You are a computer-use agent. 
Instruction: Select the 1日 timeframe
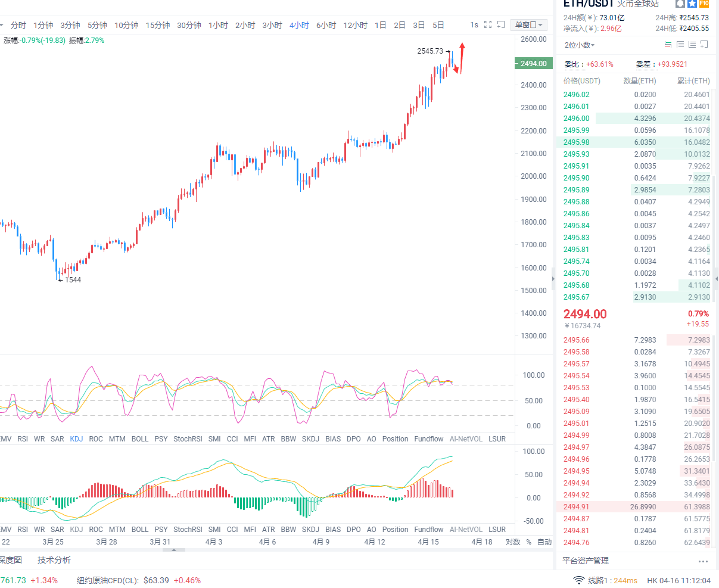381,25
